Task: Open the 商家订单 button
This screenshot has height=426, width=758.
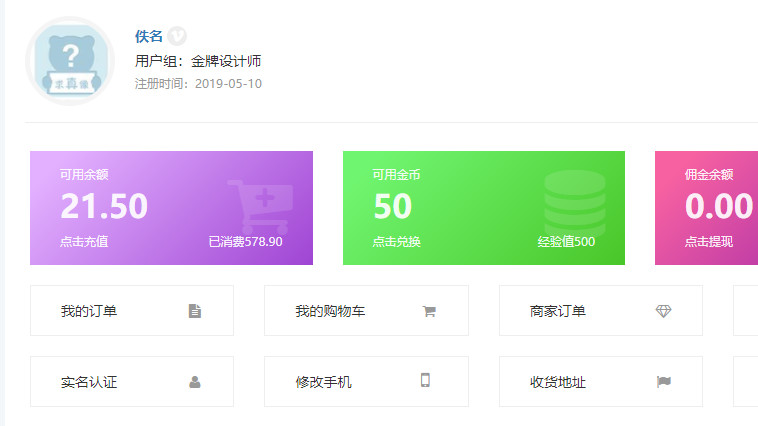Action: tap(601, 310)
